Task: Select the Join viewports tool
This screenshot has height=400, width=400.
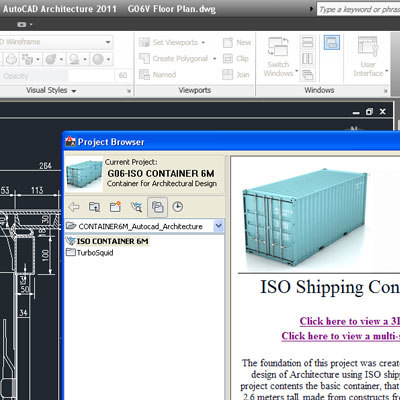Action: click(x=236, y=74)
